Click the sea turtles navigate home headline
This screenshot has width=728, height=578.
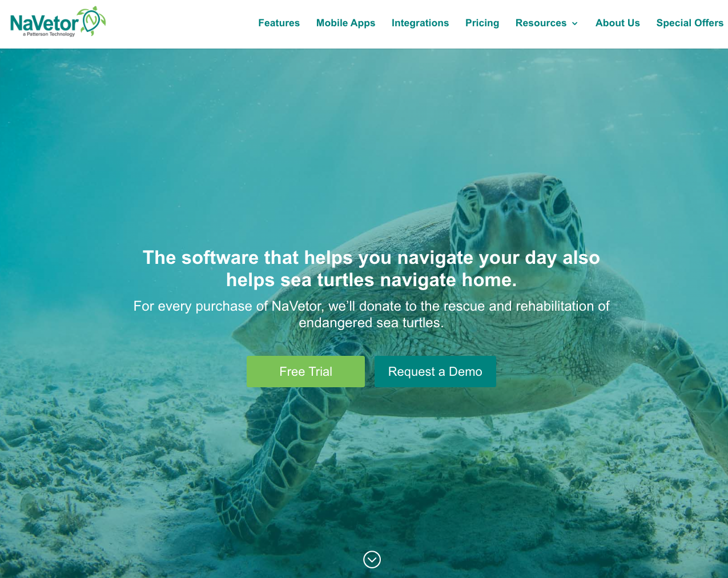(371, 268)
